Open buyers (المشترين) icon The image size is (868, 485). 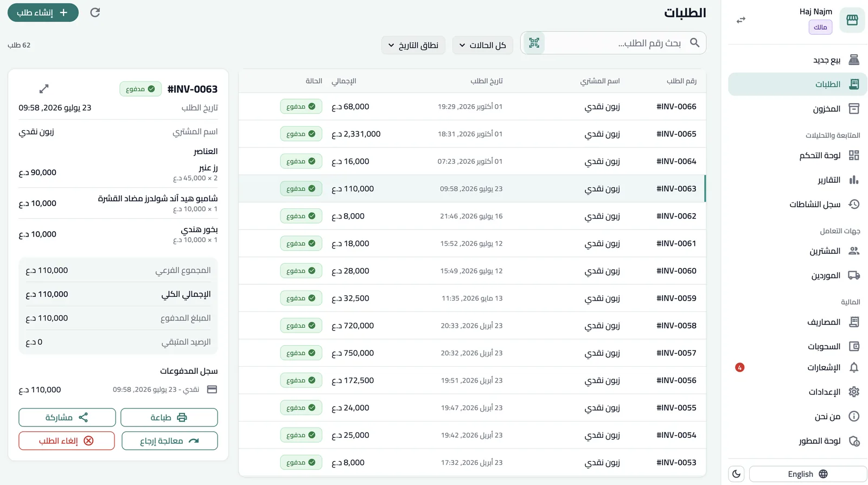pyautogui.click(x=854, y=251)
